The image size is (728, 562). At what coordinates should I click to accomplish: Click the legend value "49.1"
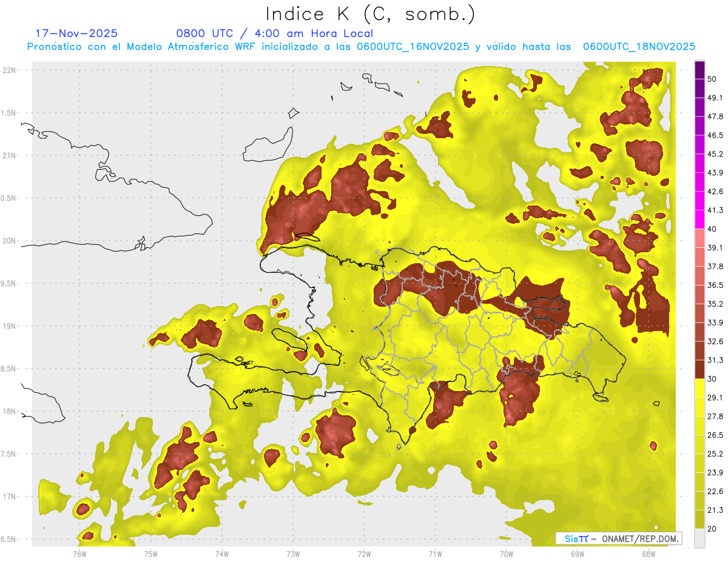coord(715,98)
